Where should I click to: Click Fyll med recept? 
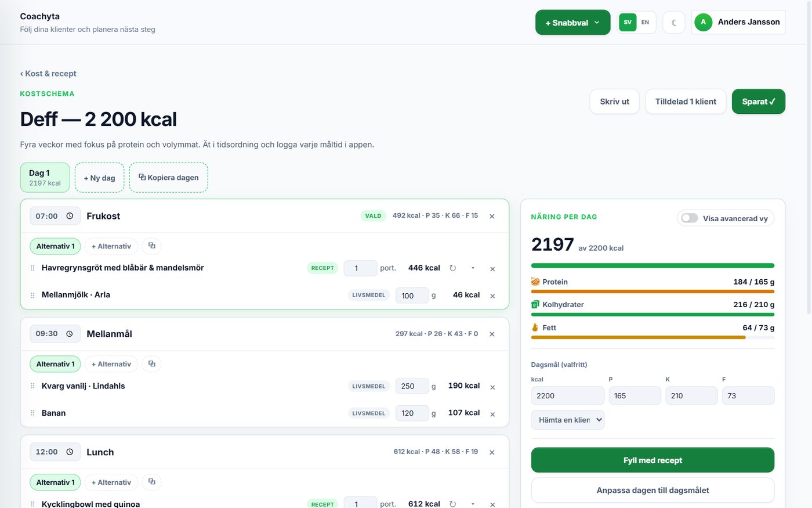pos(652,460)
